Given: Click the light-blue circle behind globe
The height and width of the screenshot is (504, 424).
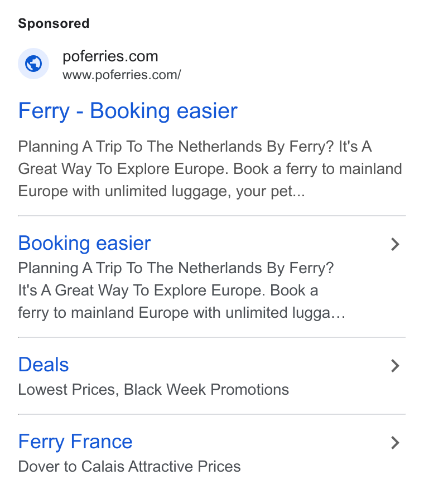Looking at the screenshot, I should [33, 64].
